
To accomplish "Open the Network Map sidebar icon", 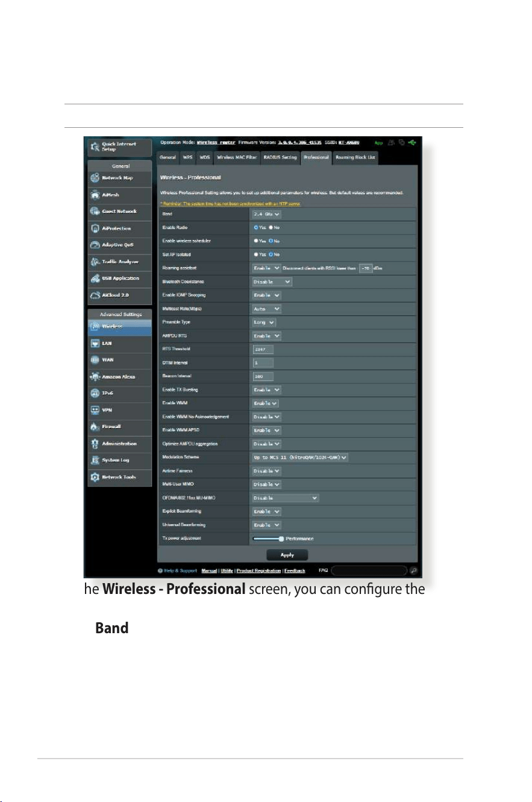I will pos(95,178).
